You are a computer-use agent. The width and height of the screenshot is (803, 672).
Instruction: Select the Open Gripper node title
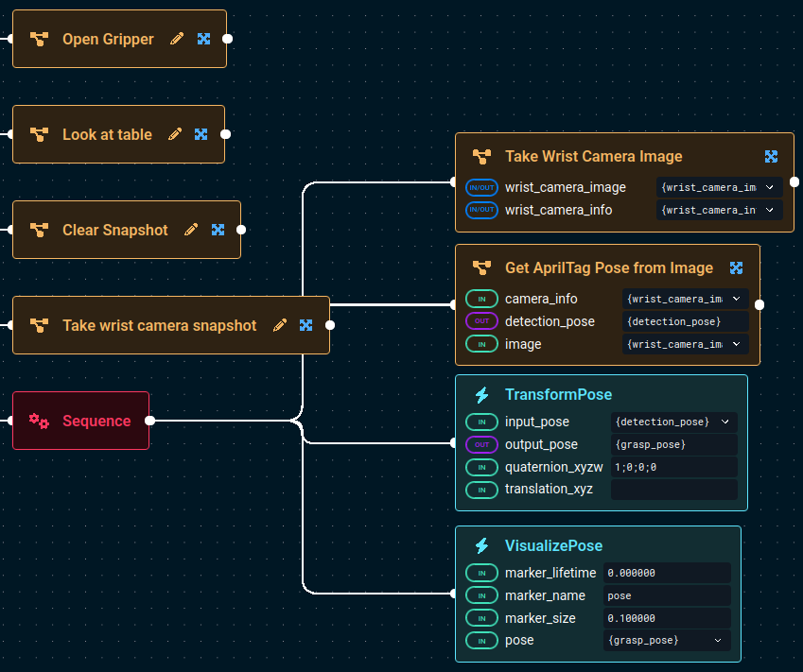(x=108, y=39)
